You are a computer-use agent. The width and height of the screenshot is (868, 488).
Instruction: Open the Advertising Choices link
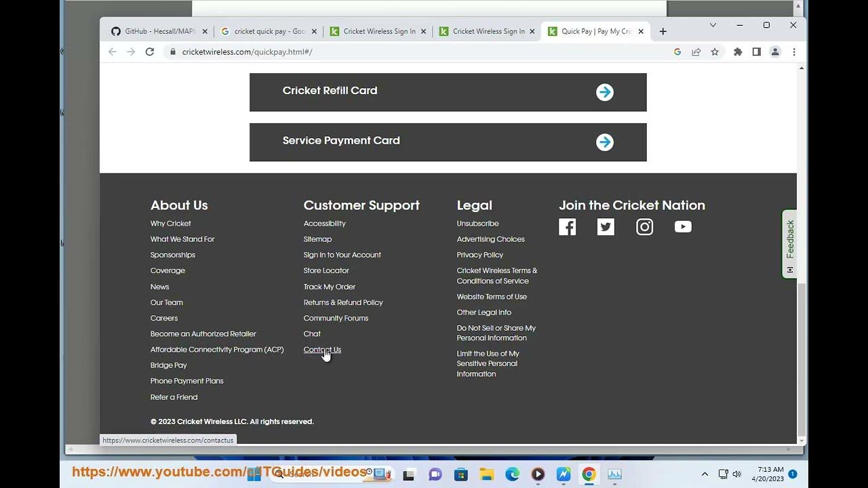point(490,239)
